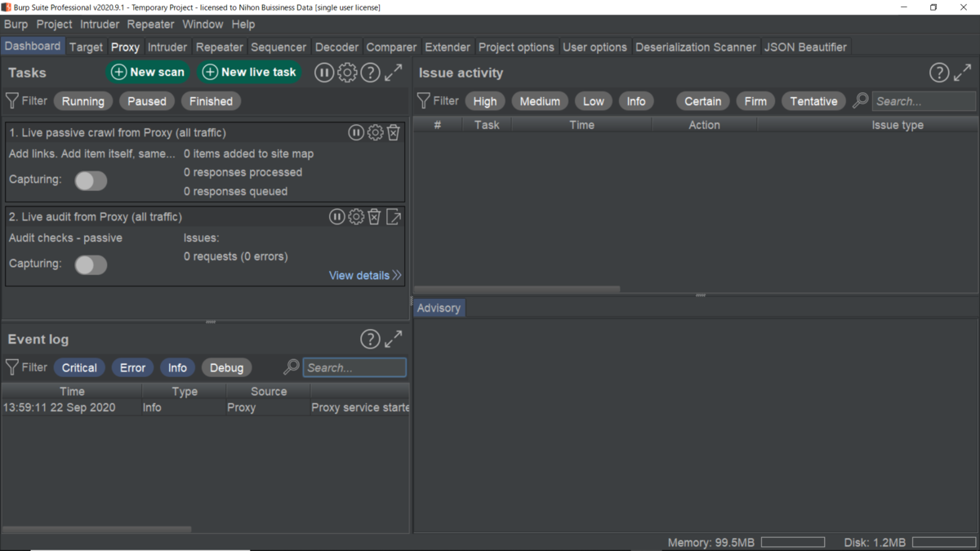Toggle the High severity issue filter
Viewport: 980px width, 551px height.
(485, 101)
